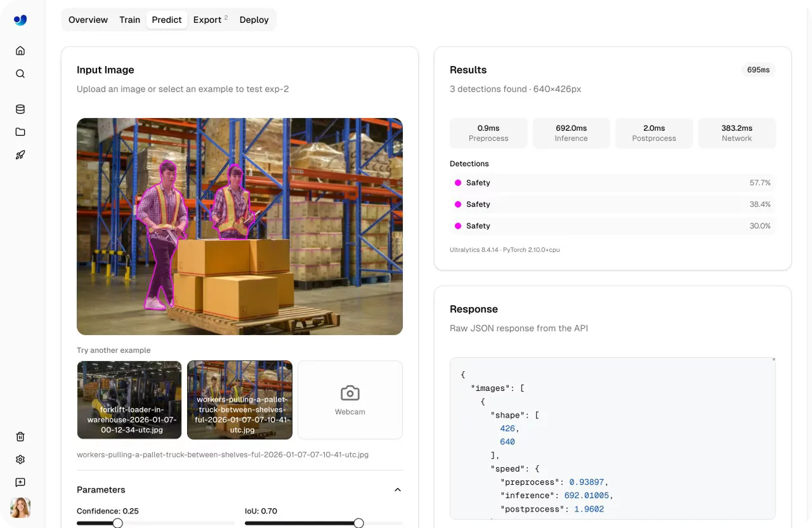Click the "preprocess": 0.93897 JSON line
The image size is (812, 528).
point(554,482)
